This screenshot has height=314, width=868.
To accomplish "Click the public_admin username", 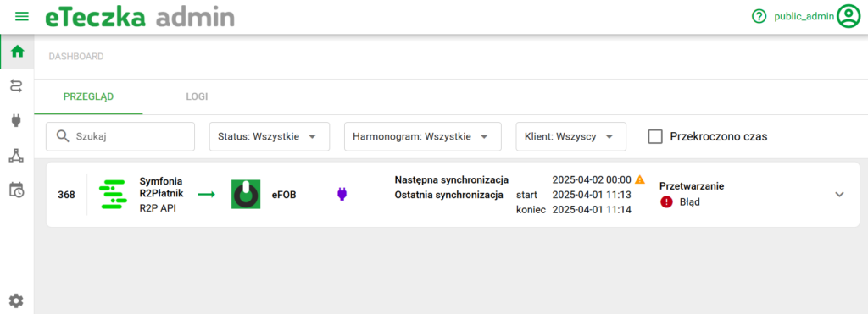I will tap(804, 17).
